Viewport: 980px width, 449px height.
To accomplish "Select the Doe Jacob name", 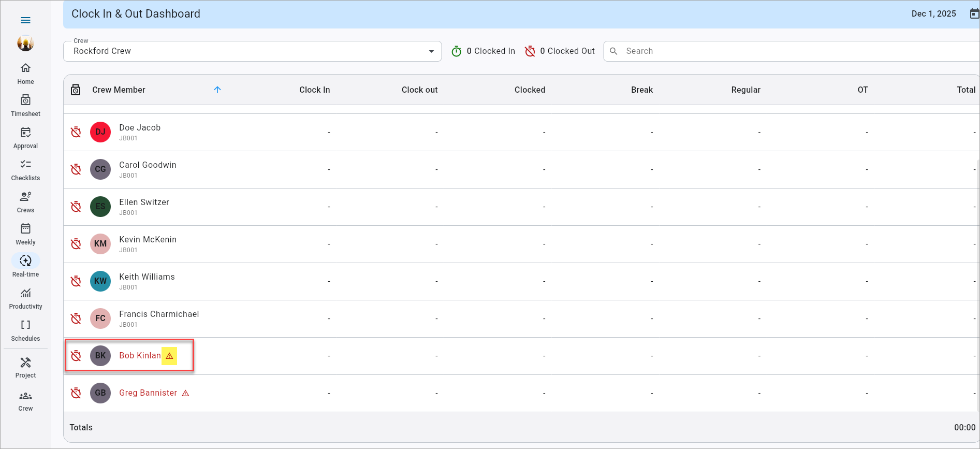I will (x=140, y=128).
